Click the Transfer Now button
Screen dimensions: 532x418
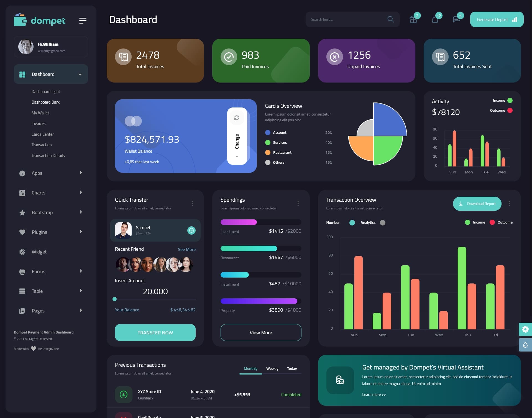155,332
